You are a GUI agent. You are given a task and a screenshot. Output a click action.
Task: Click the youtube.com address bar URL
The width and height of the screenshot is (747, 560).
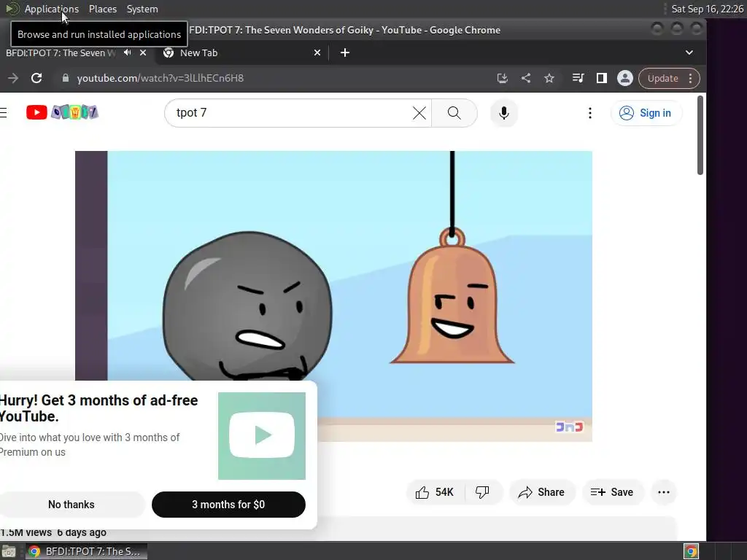(x=160, y=78)
